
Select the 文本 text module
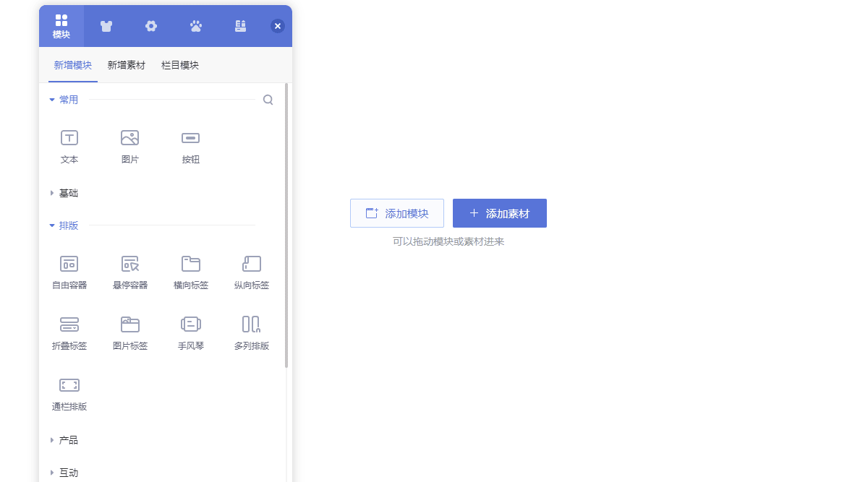(69, 147)
